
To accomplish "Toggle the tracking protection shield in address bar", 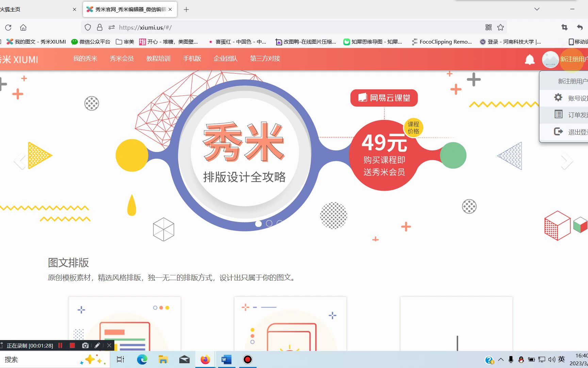I will click(x=87, y=27).
